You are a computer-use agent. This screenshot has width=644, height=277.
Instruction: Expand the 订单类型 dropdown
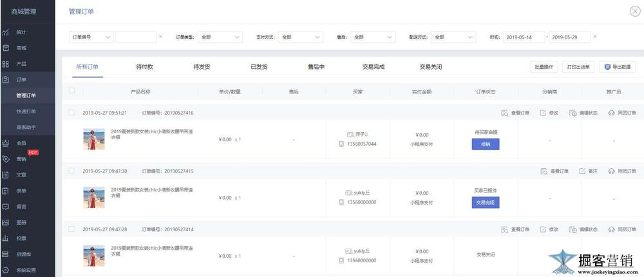pos(220,37)
